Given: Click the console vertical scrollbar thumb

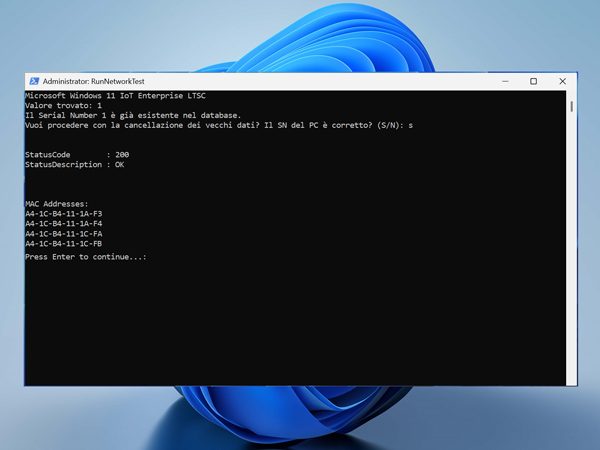Looking at the screenshot, I should 572,106.
